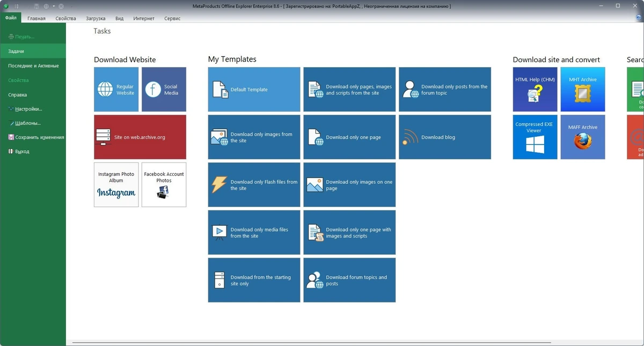The image size is (644, 346).
Task: Select the Site on web.archive.org tile
Action: click(x=140, y=137)
